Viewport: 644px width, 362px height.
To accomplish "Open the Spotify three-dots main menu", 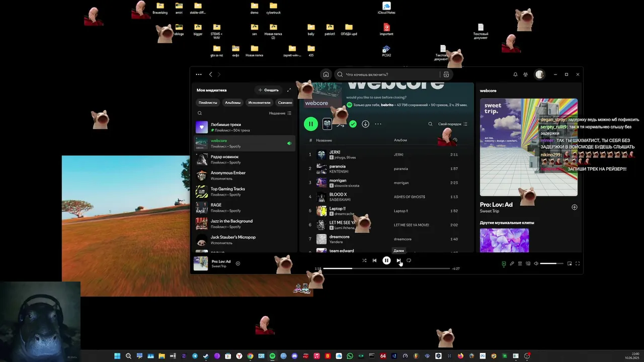I will point(199,74).
